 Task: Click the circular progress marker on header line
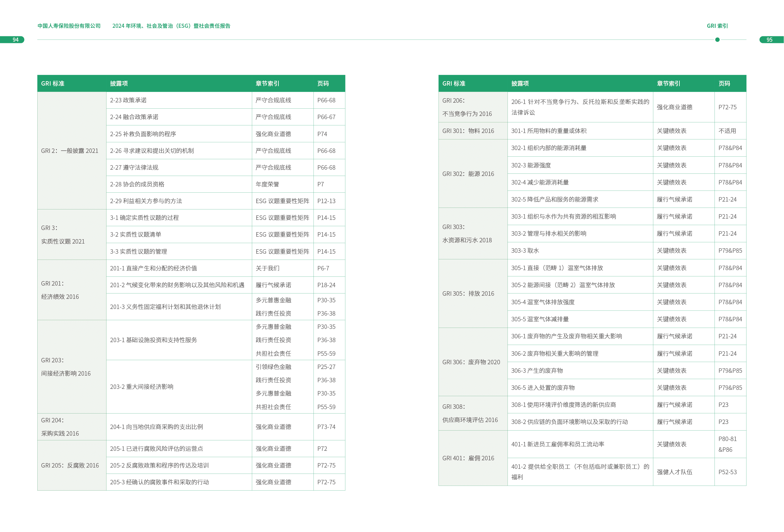pos(717,40)
